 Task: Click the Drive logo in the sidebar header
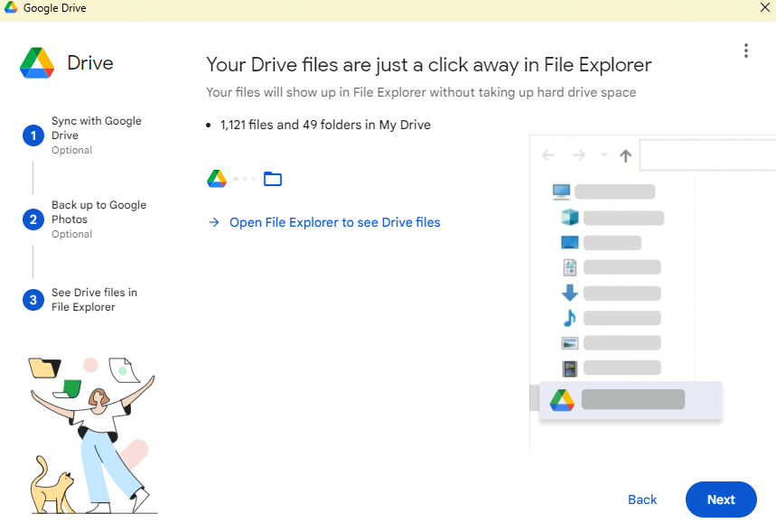pyautogui.click(x=37, y=63)
